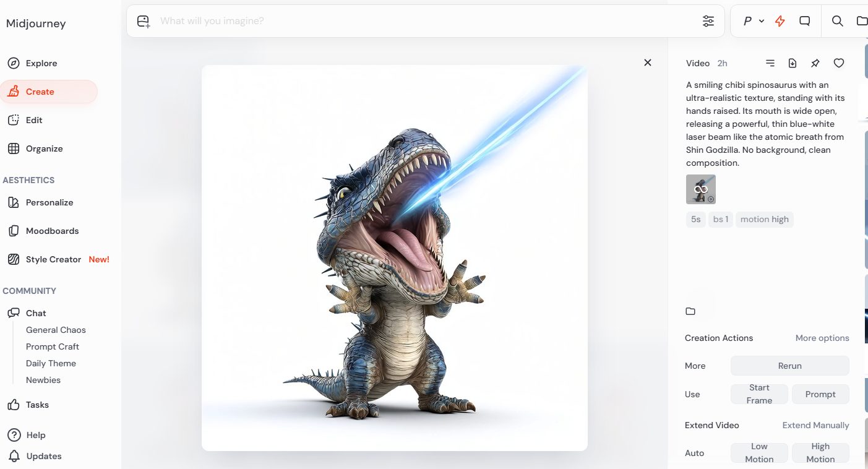
Task: Select the starting frame thumbnail under the prompt
Action: tap(701, 189)
